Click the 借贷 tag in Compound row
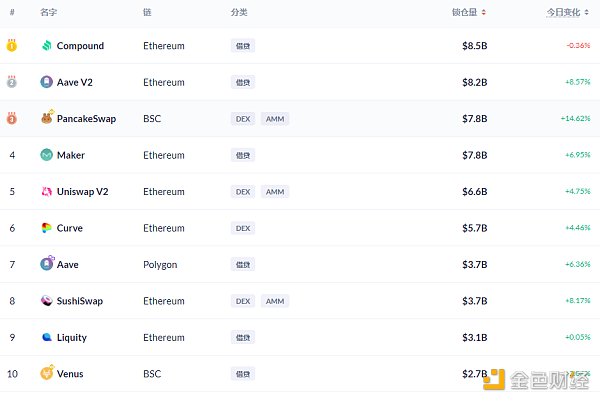The width and height of the screenshot is (600, 401). click(242, 46)
